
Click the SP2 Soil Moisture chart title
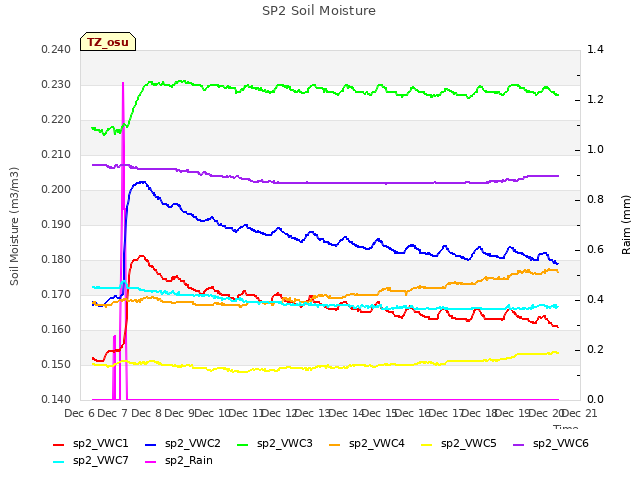tap(319, 11)
